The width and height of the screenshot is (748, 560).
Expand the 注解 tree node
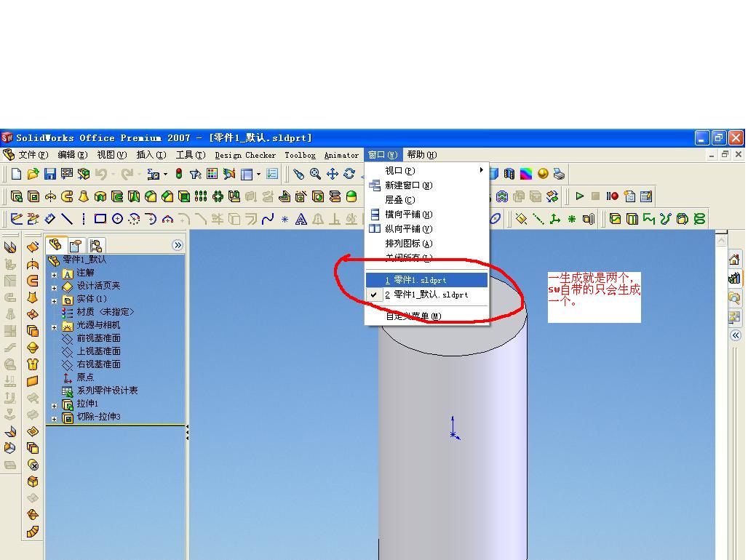click(54, 275)
